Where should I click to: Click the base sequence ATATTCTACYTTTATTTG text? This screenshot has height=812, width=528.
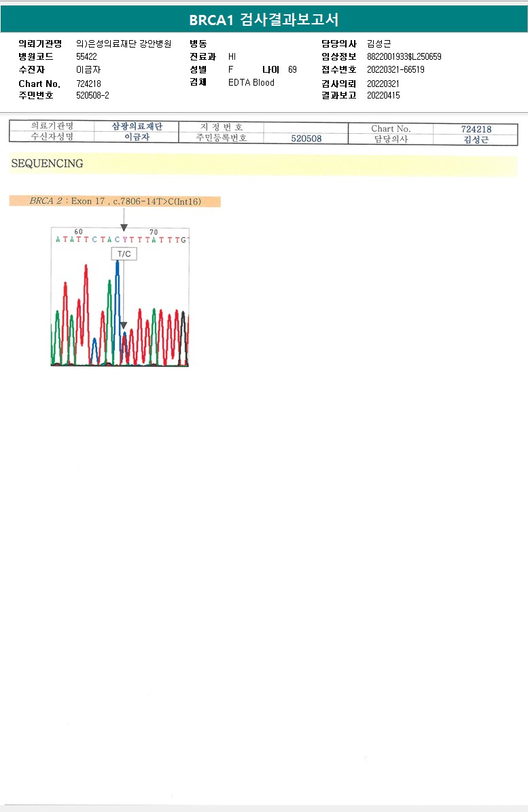click(122, 240)
